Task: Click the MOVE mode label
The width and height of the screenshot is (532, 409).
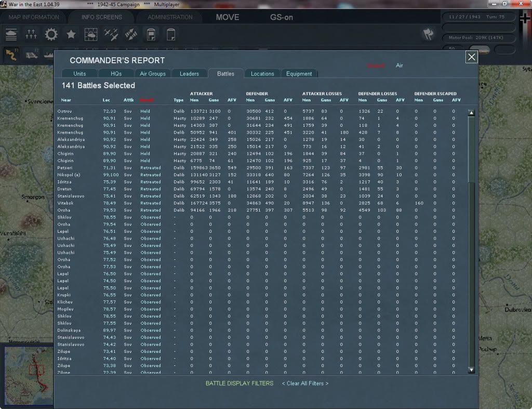Action: coord(228,17)
